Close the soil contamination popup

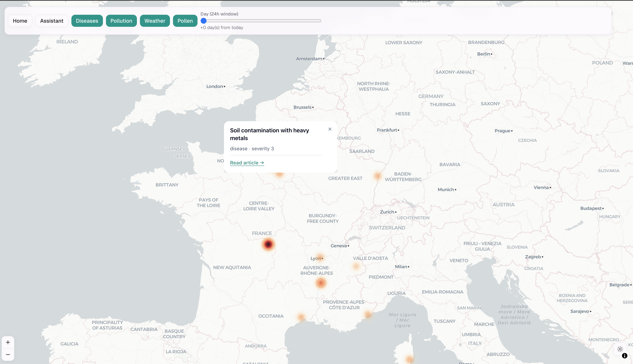click(330, 129)
